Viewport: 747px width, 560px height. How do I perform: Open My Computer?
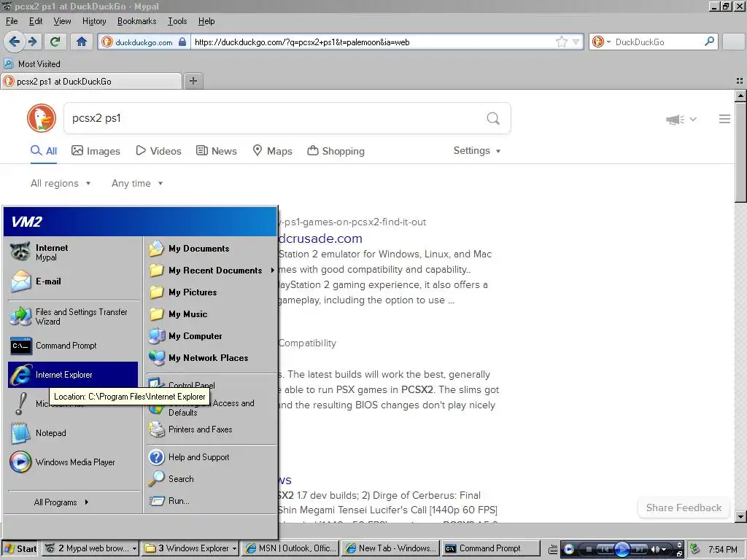coord(211,336)
